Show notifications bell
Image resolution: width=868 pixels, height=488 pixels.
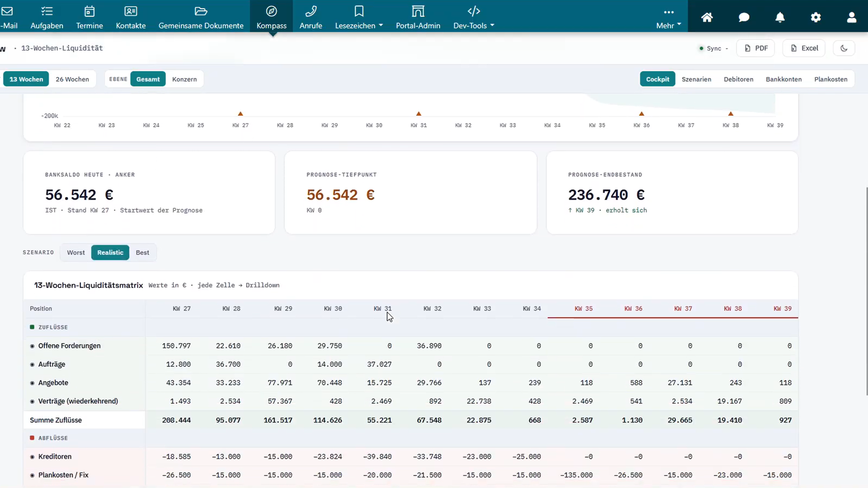[780, 17]
